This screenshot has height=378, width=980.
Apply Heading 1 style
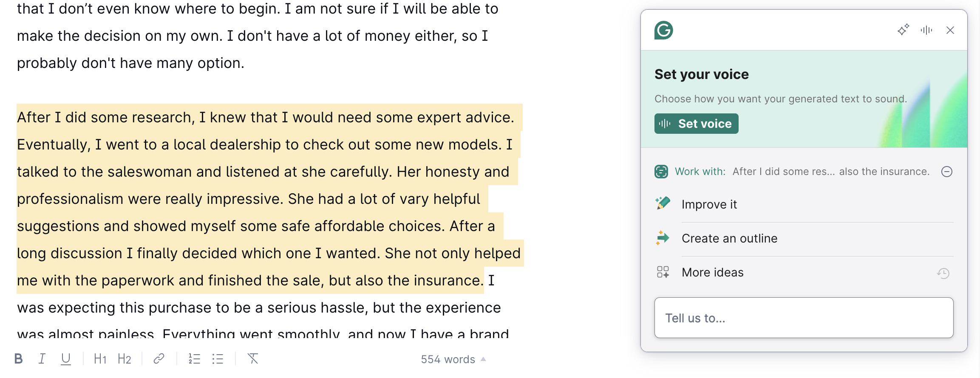tap(100, 359)
